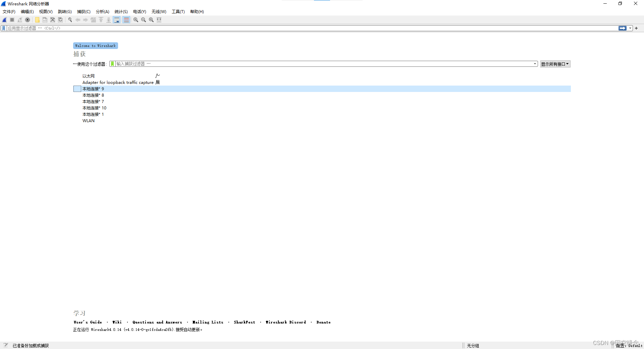Click the go back arrow icon
This screenshot has width=644, height=349.
[78, 20]
